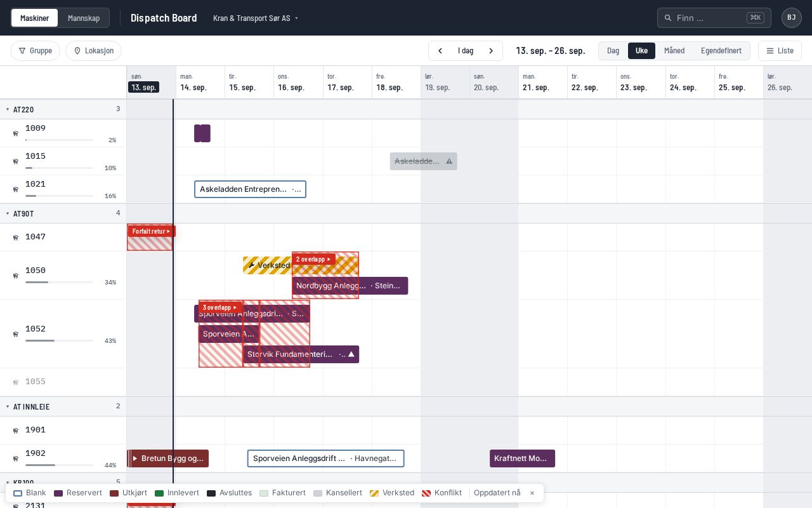The height and width of the screenshot is (508, 812).
Task: Select the Uke view tab
Action: tap(641, 51)
